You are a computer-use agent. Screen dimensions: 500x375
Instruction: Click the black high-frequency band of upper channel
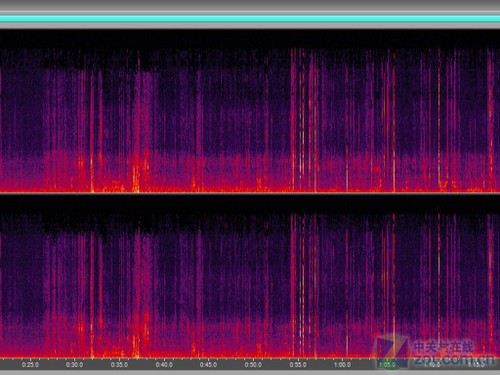pyautogui.click(x=250, y=39)
